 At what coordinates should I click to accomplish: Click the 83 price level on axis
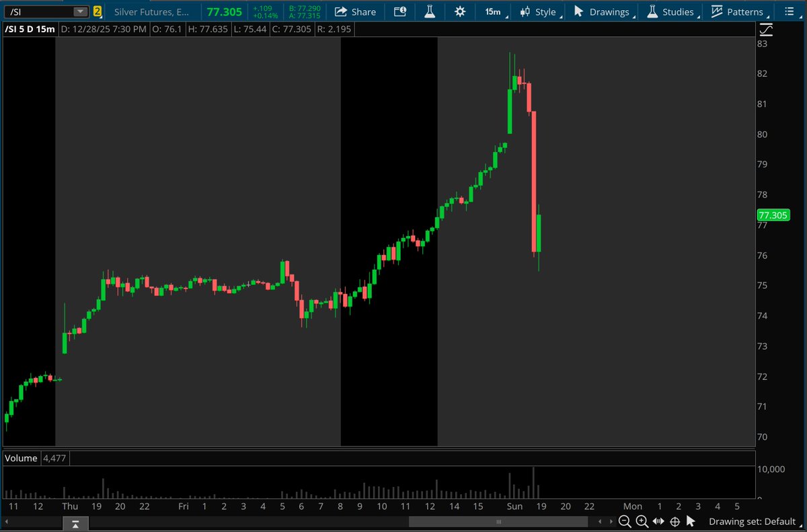tap(763, 44)
